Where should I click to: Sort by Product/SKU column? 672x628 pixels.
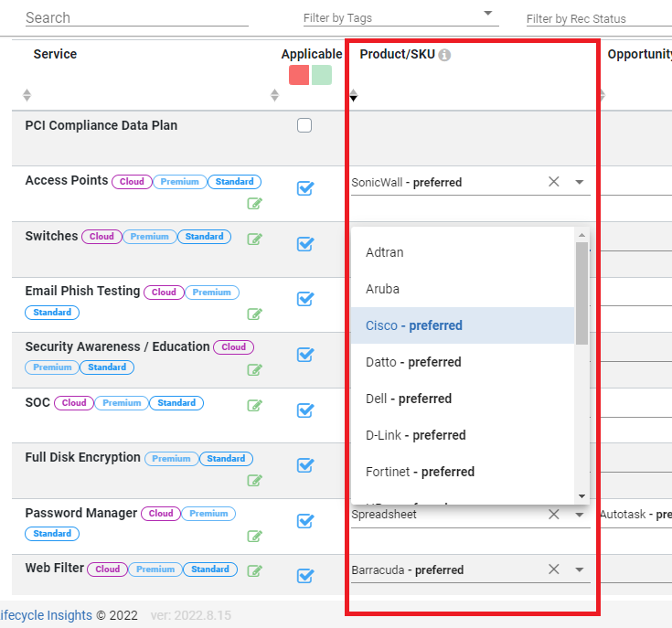[x=353, y=95]
